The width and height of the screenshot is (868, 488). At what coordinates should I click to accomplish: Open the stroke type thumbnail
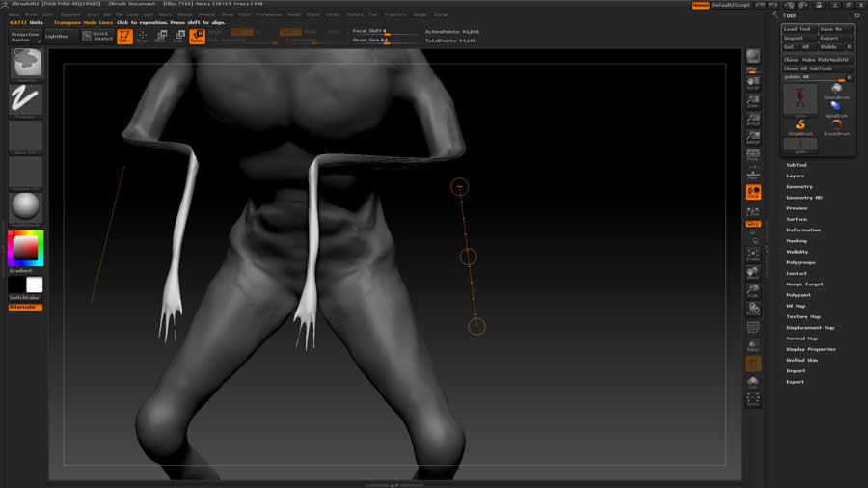pos(26,100)
